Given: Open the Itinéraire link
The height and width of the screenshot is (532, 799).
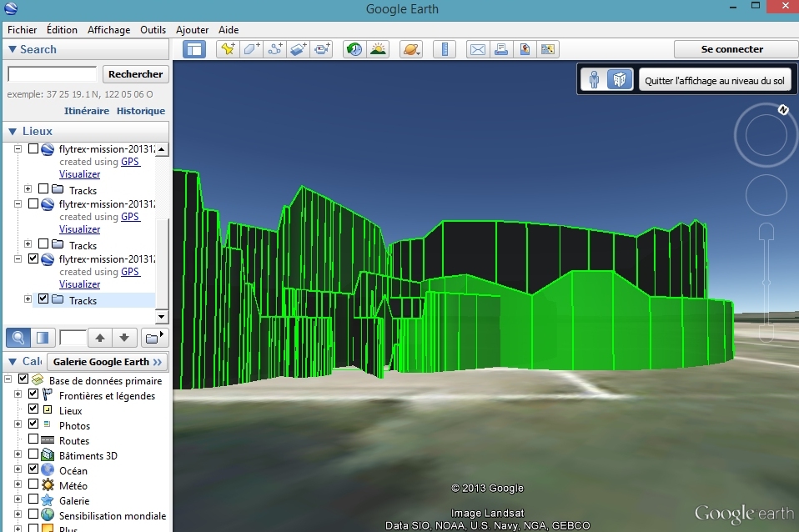Looking at the screenshot, I should (x=87, y=111).
